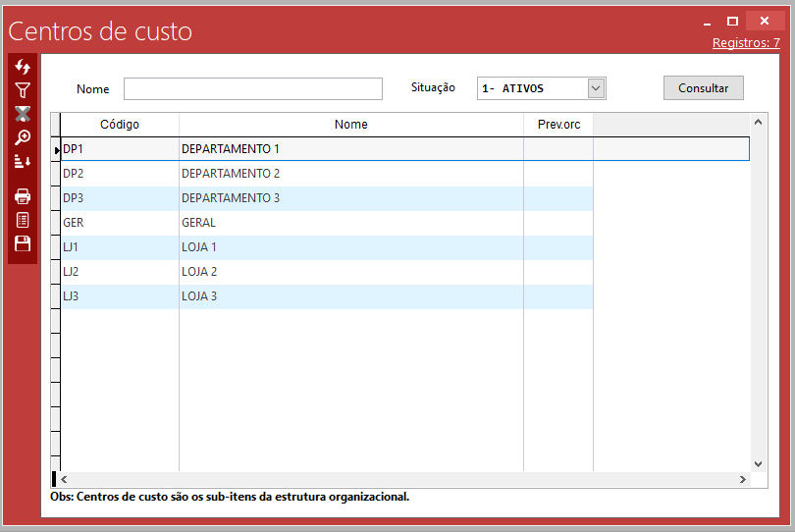Clear the filter with the crossed-out funnel icon
The width and height of the screenshot is (795, 532).
point(23,114)
